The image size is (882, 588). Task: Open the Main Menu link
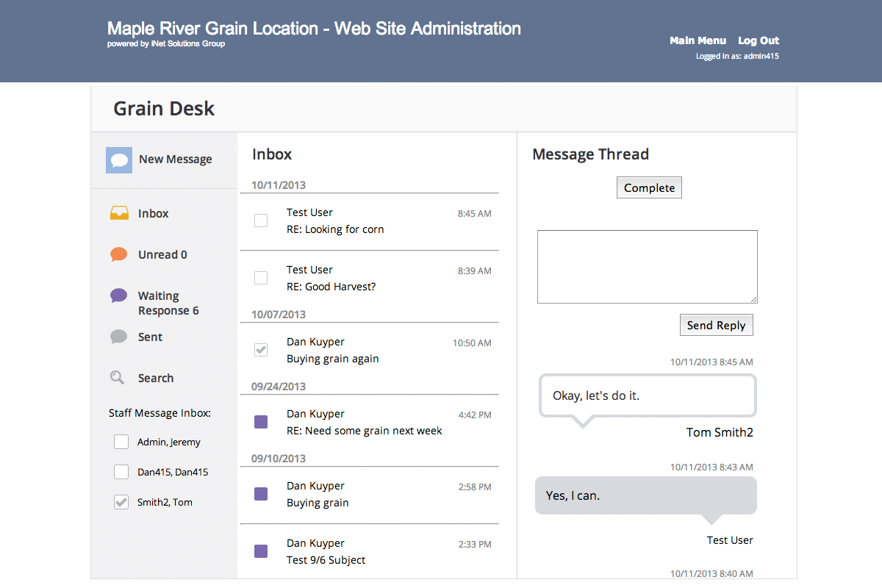(x=698, y=41)
